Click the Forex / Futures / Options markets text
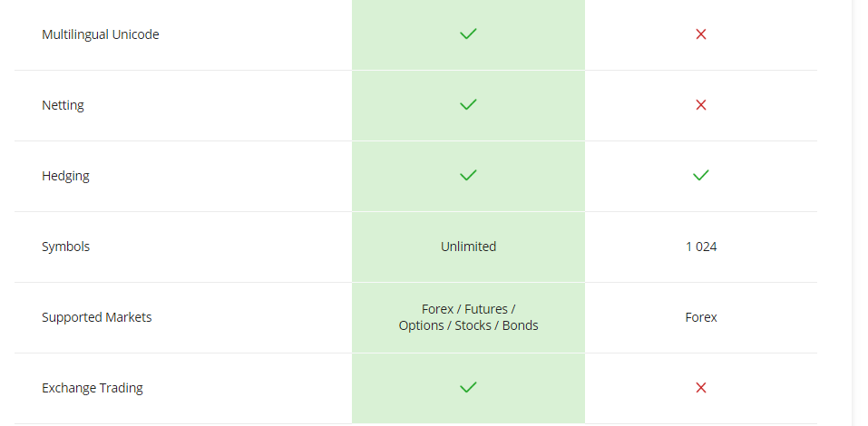The image size is (868, 426). 468,317
